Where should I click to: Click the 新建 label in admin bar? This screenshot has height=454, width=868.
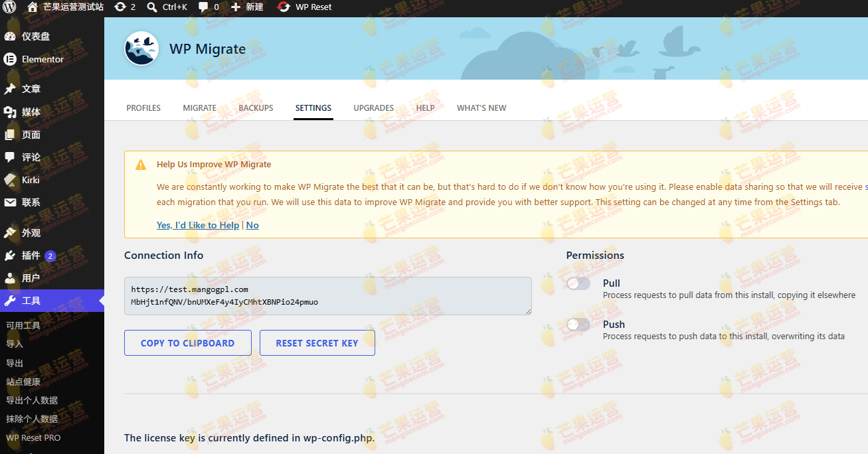coord(254,7)
